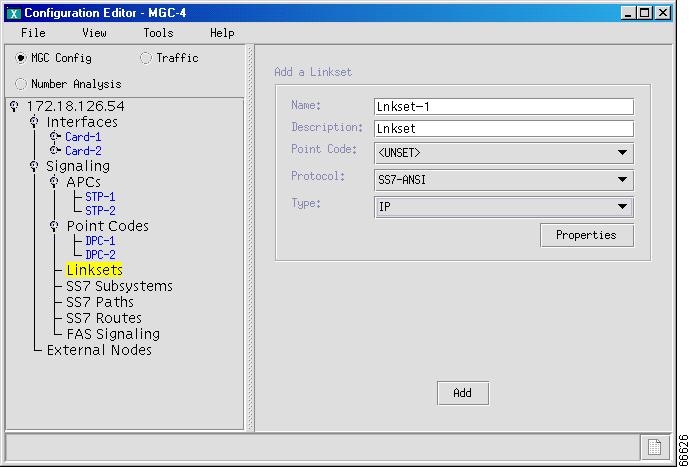Select the Traffic radio button
691x467 pixels.
point(146,58)
